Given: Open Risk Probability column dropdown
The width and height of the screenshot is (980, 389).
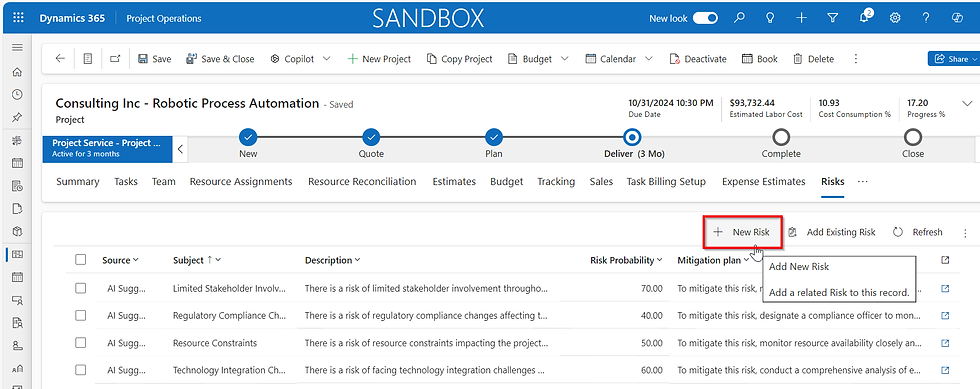Looking at the screenshot, I should point(626,260).
